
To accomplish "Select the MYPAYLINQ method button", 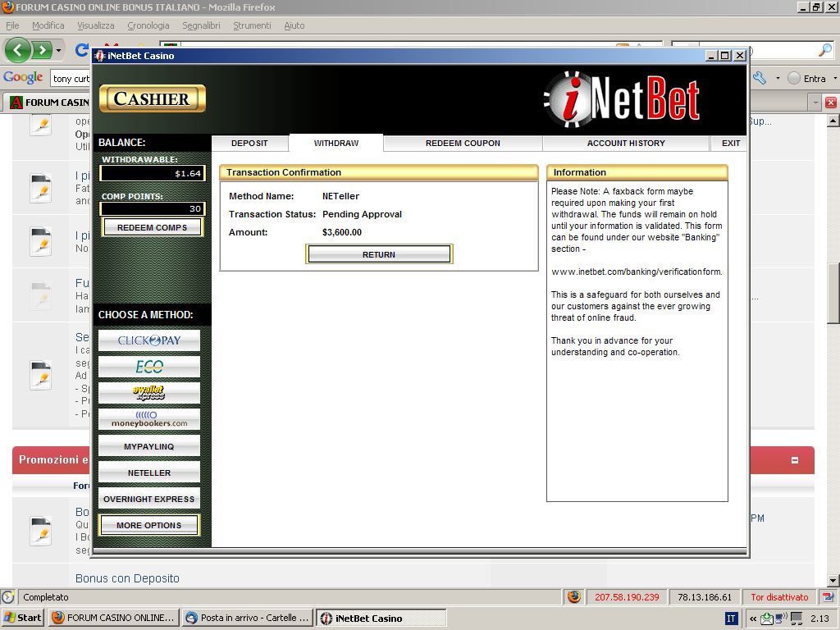I will click(149, 446).
